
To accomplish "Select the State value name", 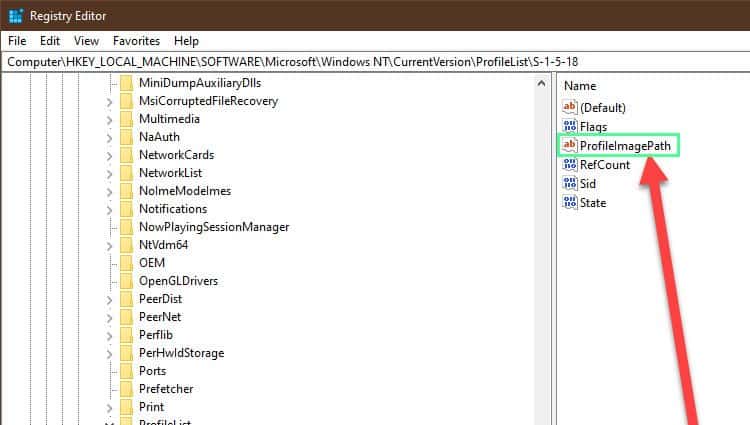I will 593,203.
